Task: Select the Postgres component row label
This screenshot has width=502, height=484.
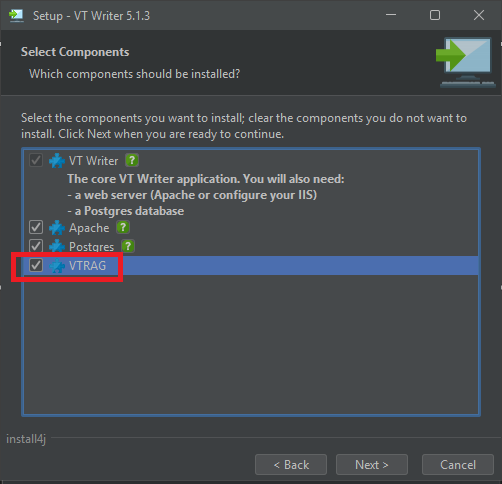Action: click(x=91, y=247)
